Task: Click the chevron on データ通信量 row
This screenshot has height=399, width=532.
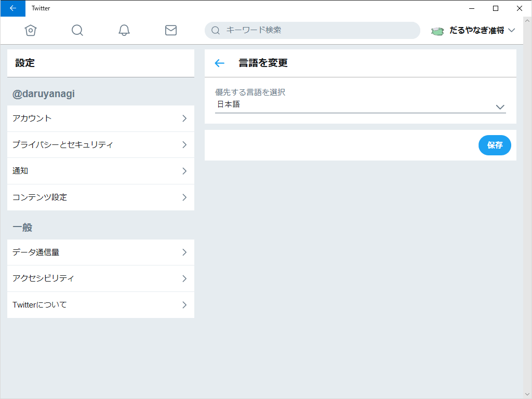Action: (x=184, y=252)
